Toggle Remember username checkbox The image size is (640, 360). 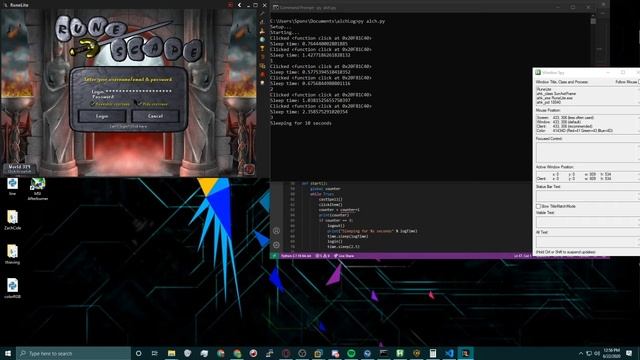coord(93,104)
